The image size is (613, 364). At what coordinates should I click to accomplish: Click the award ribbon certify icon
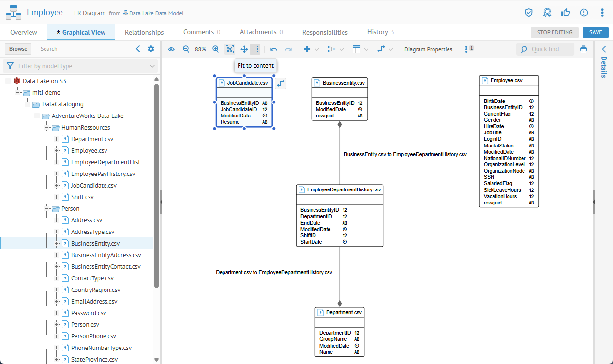point(547,13)
